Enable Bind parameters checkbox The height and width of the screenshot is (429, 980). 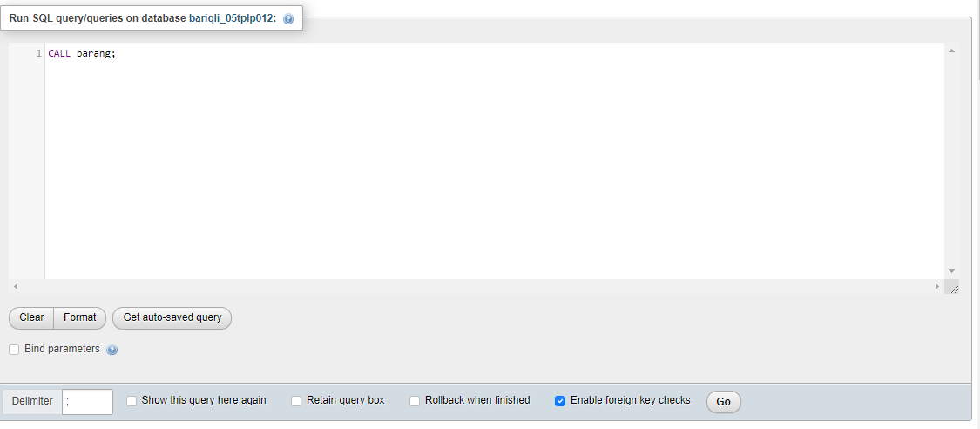pos(14,350)
